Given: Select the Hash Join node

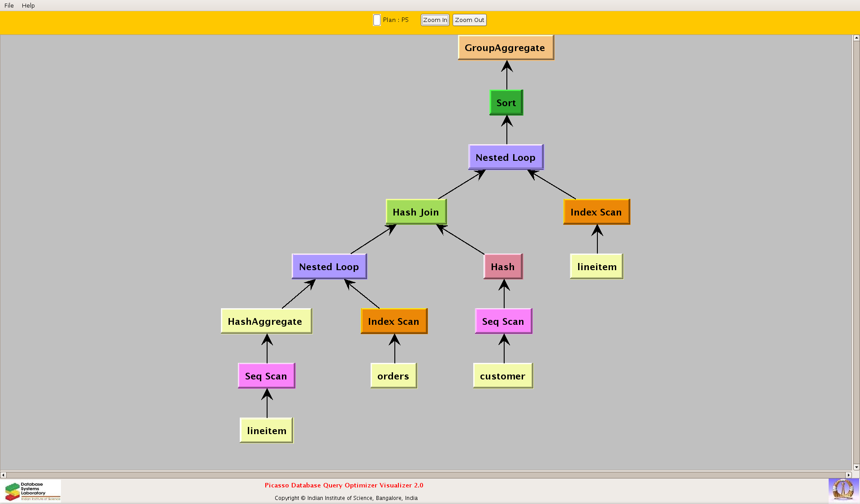Looking at the screenshot, I should 416,212.
